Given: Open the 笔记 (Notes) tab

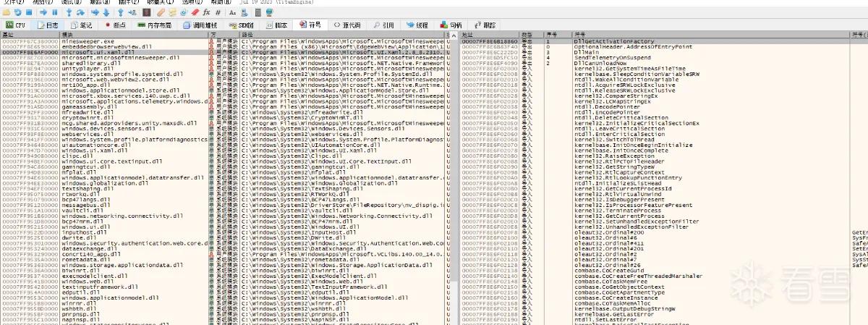Looking at the screenshot, I should (x=82, y=25).
